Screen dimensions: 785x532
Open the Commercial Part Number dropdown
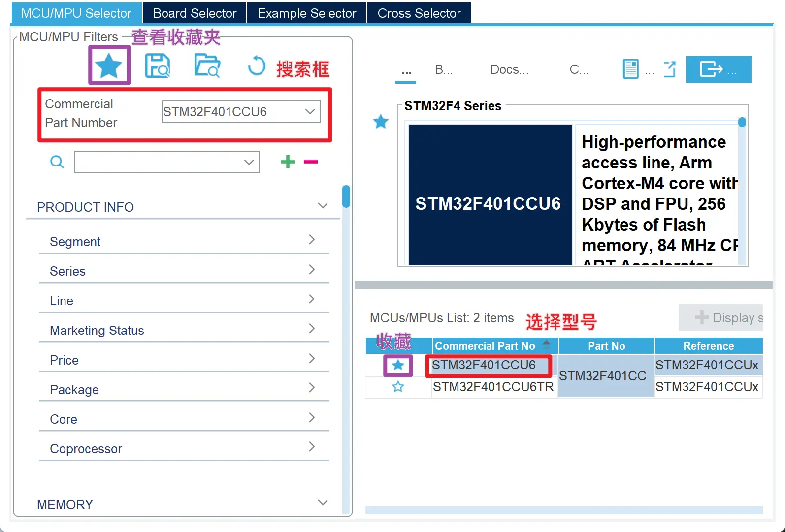(x=309, y=112)
